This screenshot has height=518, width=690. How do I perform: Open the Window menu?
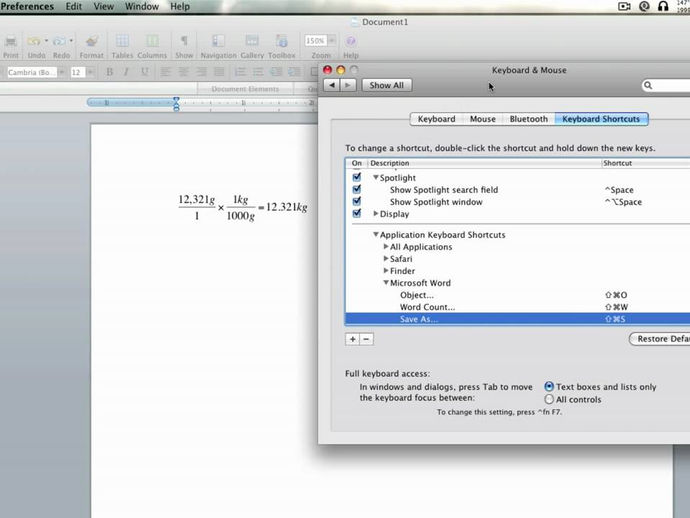pyautogui.click(x=142, y=7)
